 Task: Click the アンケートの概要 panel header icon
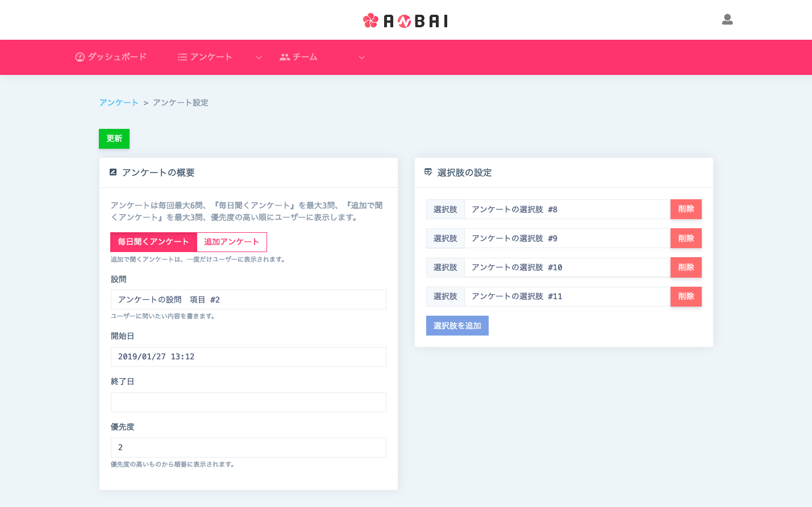(x=113, y=172)
